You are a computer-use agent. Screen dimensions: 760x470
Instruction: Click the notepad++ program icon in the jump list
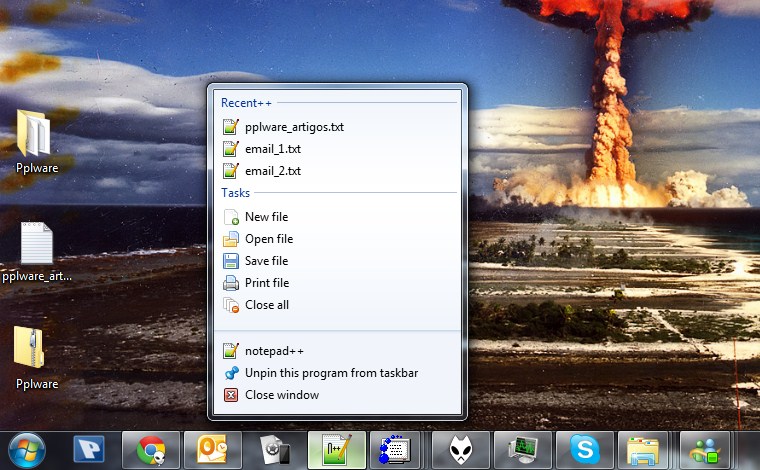(x=231, y=350)
